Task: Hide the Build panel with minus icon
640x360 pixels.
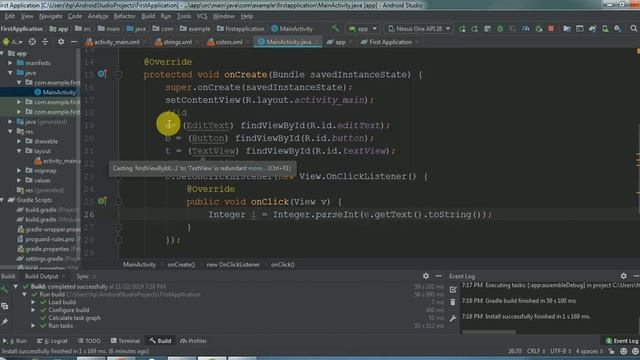Action: pyautogui.click(x=438, y=276)
